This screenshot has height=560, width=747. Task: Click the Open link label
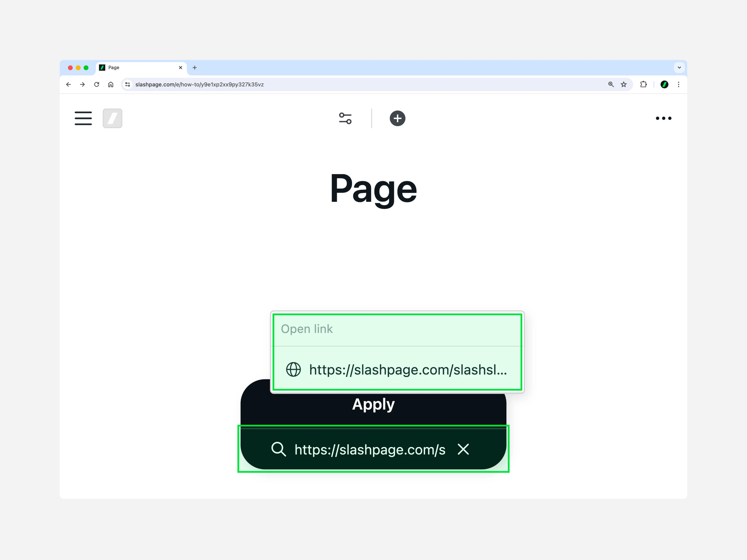(x=307, y=329)
